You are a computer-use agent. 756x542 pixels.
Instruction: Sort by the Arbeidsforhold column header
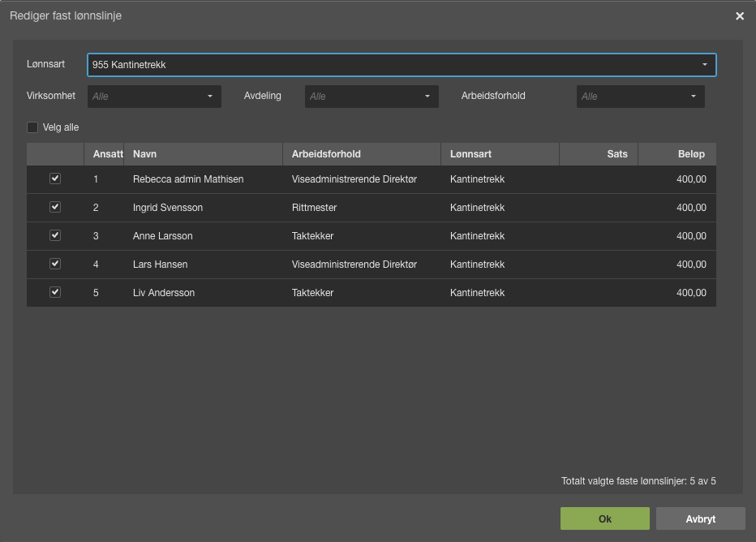tap(362, 154)
